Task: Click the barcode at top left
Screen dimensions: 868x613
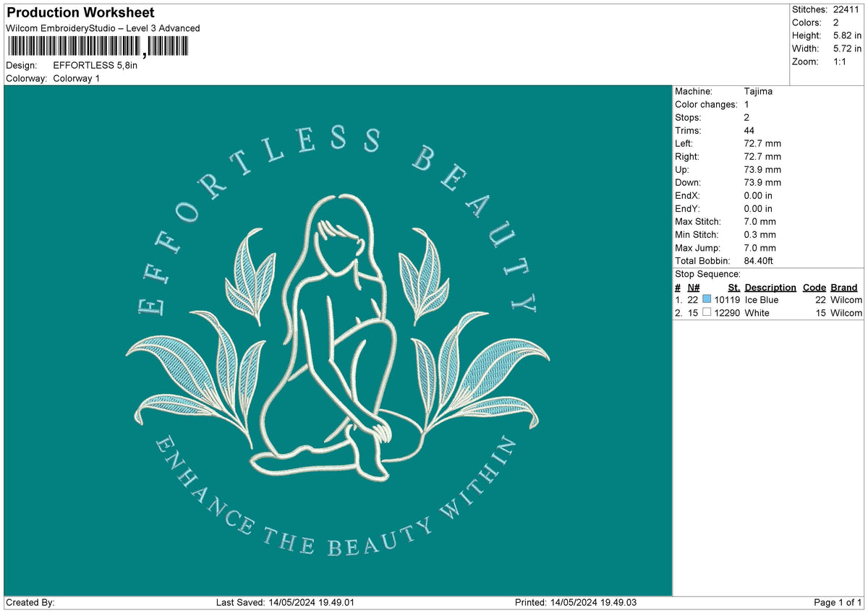Action: pos(98,47)
